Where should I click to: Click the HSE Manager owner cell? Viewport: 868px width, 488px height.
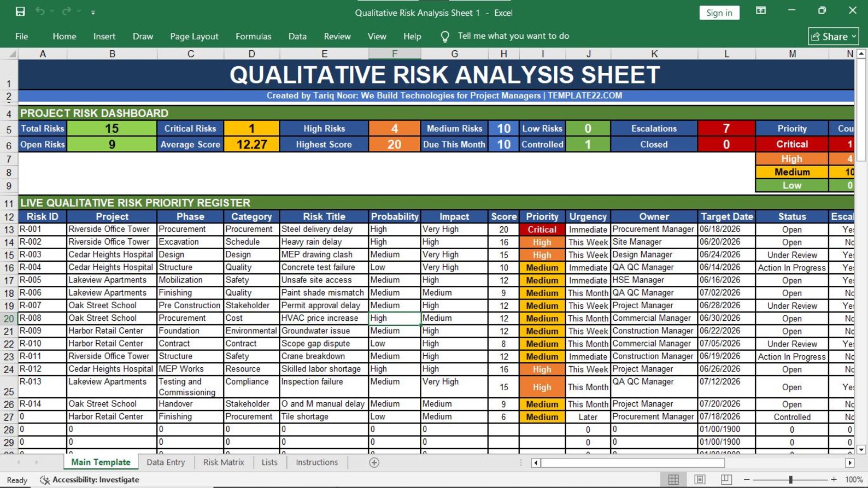tap(654, 280)
